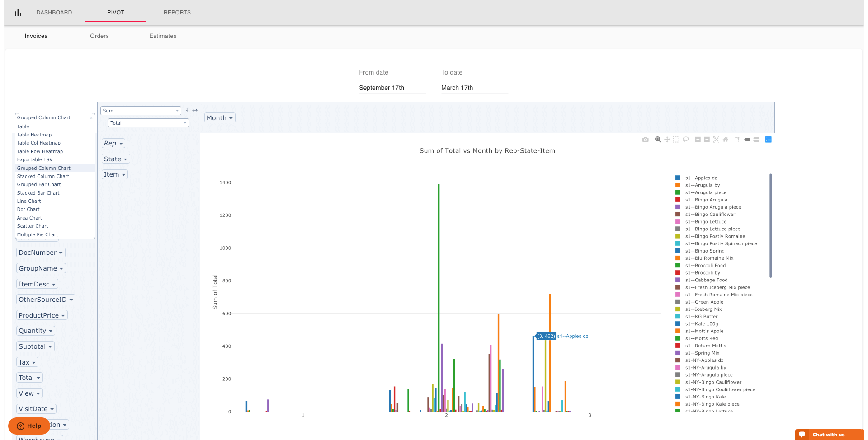Click the Zoom in plus icon

pyautogui.click(x=698, y=140)
